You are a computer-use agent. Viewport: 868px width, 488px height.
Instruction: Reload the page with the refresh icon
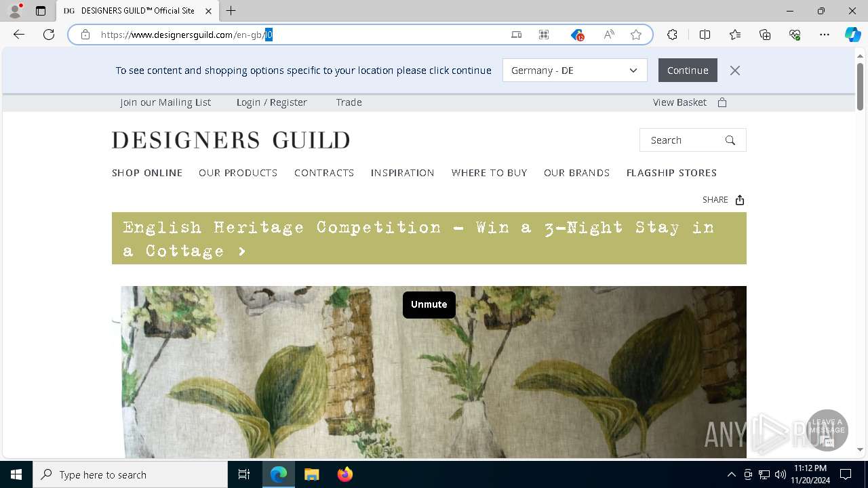pos(49,35)
